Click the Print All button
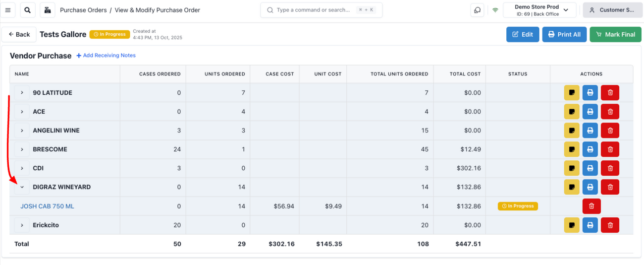 pos(564,34)
